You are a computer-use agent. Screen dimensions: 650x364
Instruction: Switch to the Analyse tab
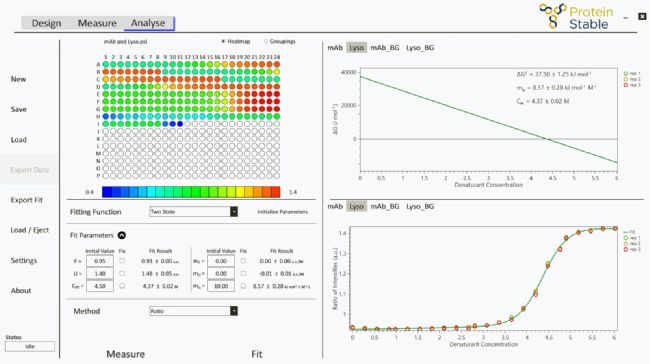pyautogui.click(x=148, y=23)
